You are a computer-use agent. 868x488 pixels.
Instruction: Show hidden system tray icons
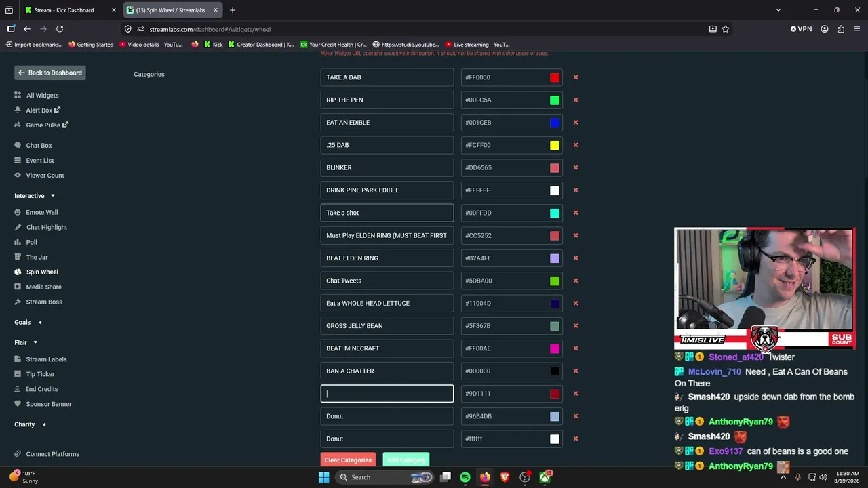pos(783,477)
